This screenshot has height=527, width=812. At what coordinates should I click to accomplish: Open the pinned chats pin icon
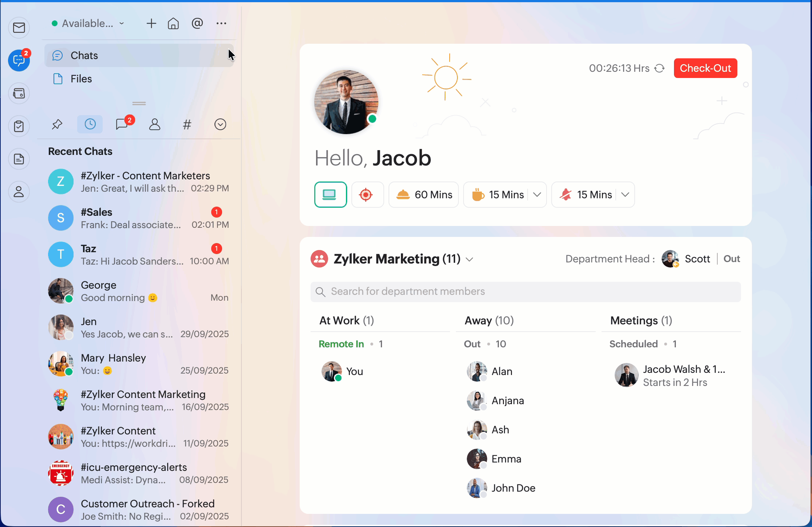[x=57, y=125]
